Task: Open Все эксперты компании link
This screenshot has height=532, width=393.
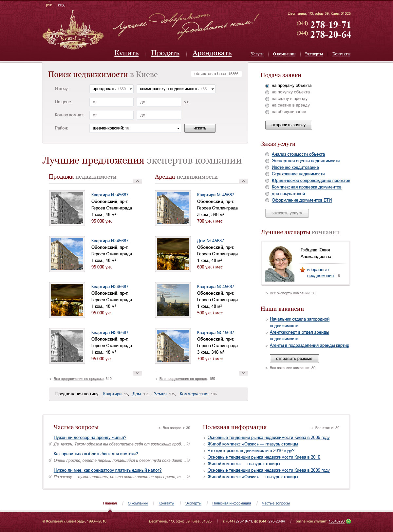Action: click(290, 293)
